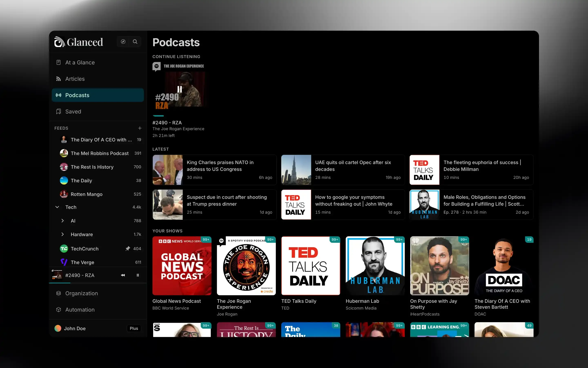Click the BBC World Service publisher text
The image size is (588, 368).
pos(171,308)
